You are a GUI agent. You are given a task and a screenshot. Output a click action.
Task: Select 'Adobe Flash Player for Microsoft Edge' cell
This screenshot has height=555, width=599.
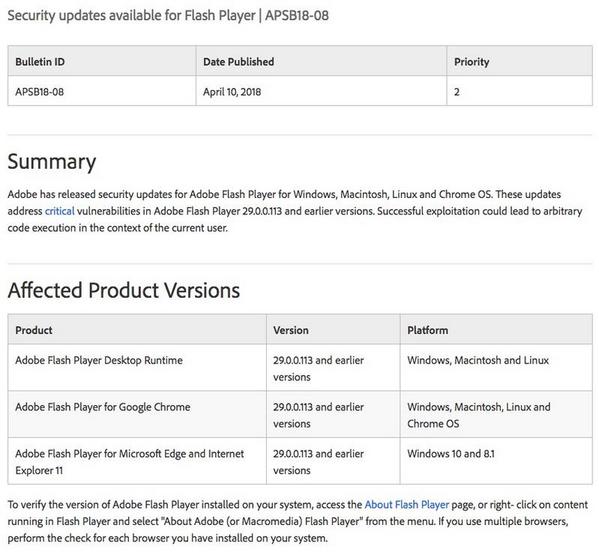(x=137, y=461)
